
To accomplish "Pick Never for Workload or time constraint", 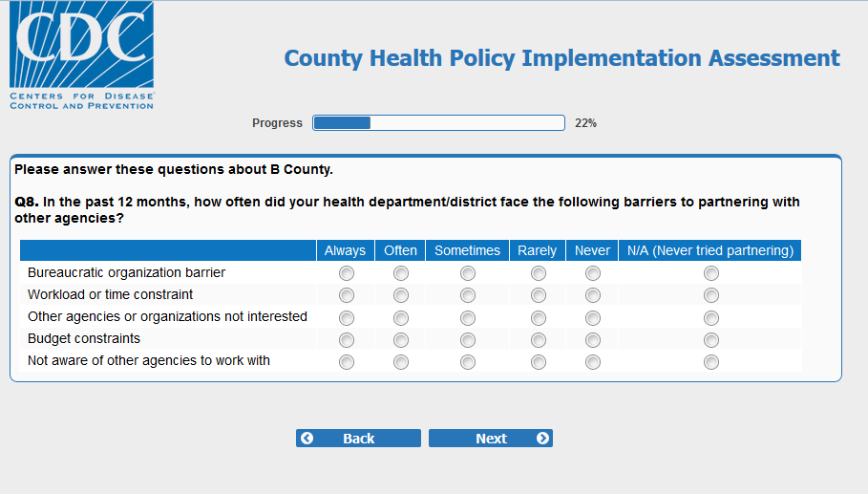I will 593,295.
